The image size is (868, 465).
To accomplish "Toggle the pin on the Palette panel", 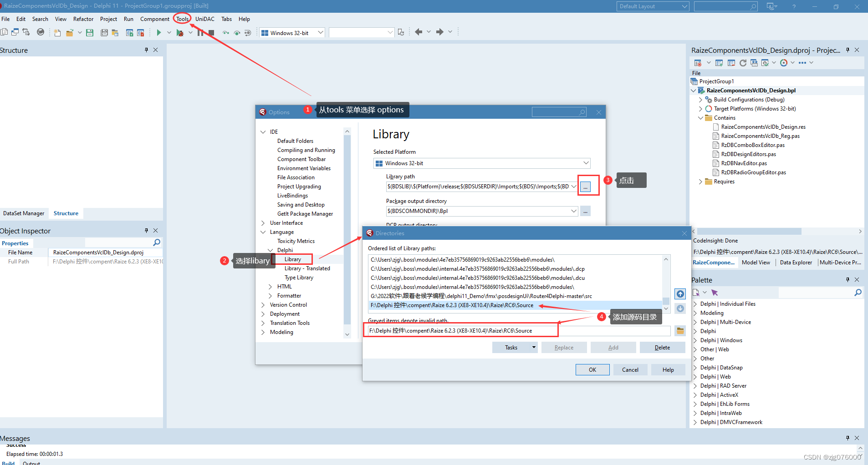I will [x=847, y=279].
